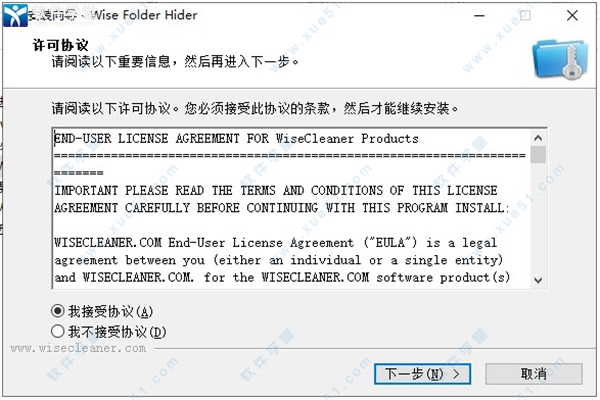Image resolution: width=600 pixels, height=400 pixels.
Task: Click the 许可协议 heading
Action: [60, 45]
